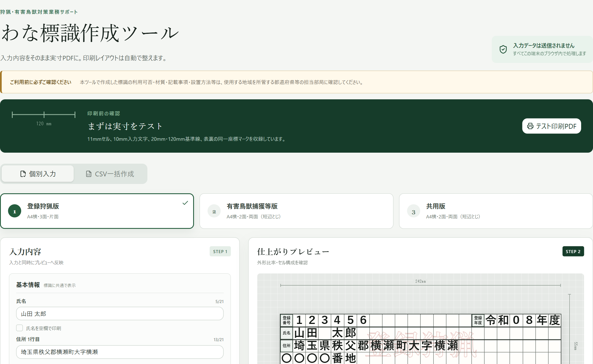
Task: Click the わな標識作成ツール title
Action: coord(90,33)
